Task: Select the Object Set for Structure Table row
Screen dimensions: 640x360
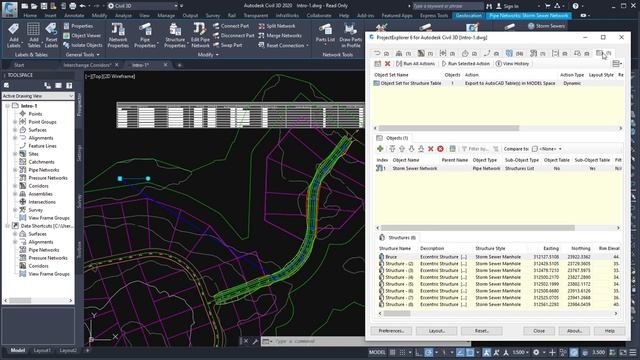Action: [x=498, y=83]
